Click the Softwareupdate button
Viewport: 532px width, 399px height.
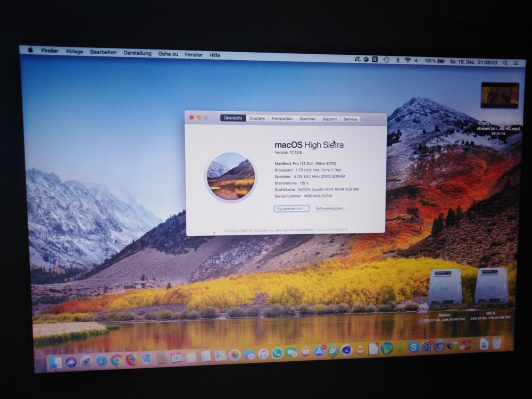click(331, 209)
